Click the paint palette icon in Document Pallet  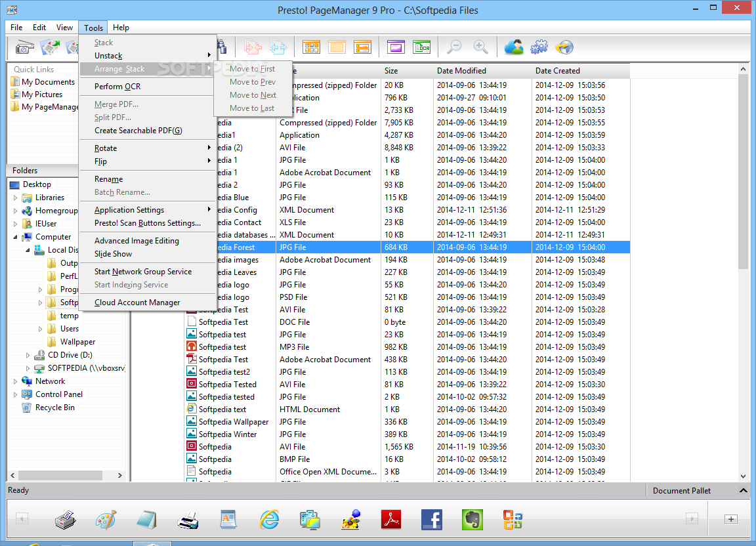pos(106,520)
